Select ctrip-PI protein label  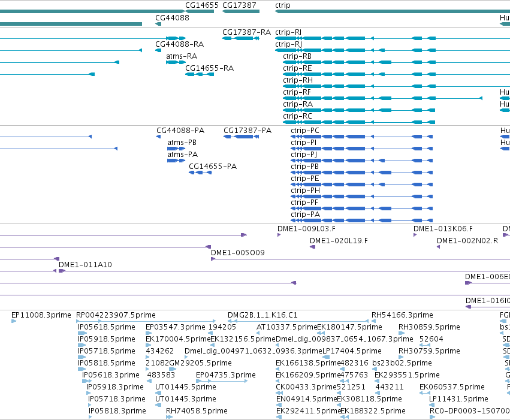(x=303, y=143)
